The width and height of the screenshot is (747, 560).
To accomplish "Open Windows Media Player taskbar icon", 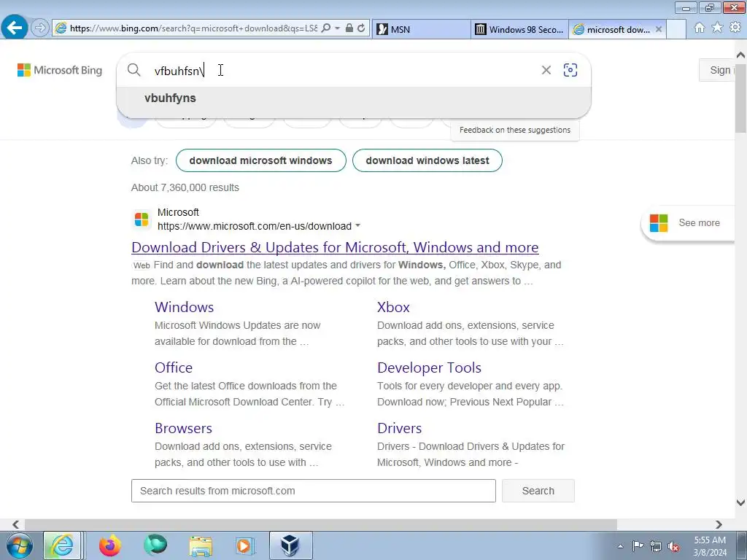I will coord(246,545).
